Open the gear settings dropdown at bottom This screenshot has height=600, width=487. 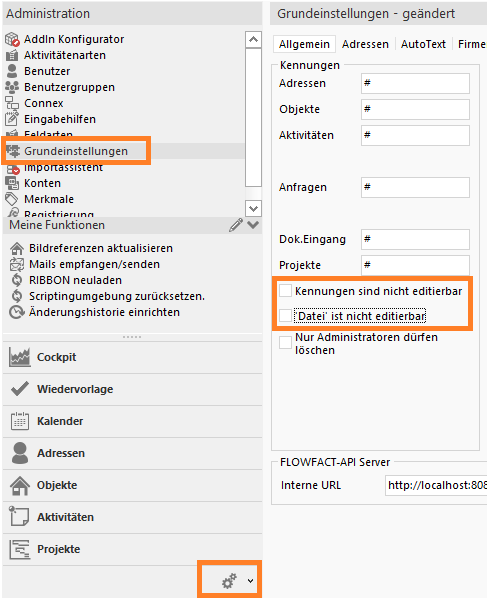[237, 581]
